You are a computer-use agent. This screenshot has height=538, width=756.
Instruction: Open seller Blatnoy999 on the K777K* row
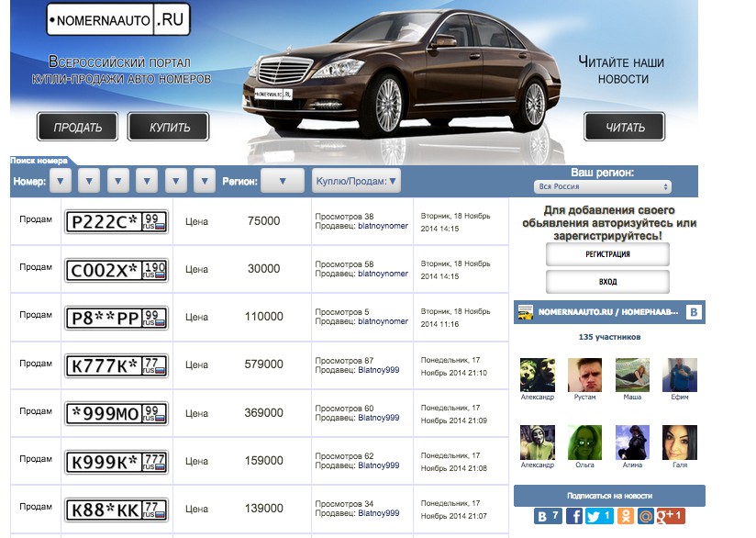tap(379, 370)
